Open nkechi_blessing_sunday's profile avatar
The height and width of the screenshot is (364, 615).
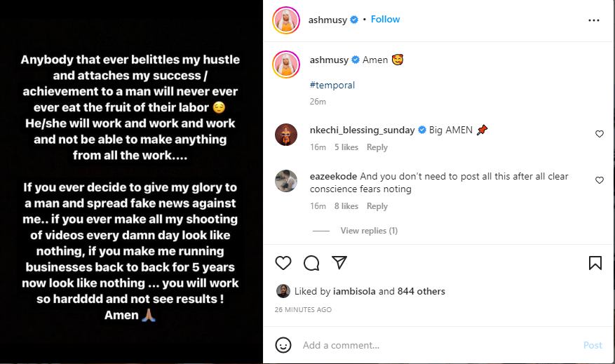(285, 134)
